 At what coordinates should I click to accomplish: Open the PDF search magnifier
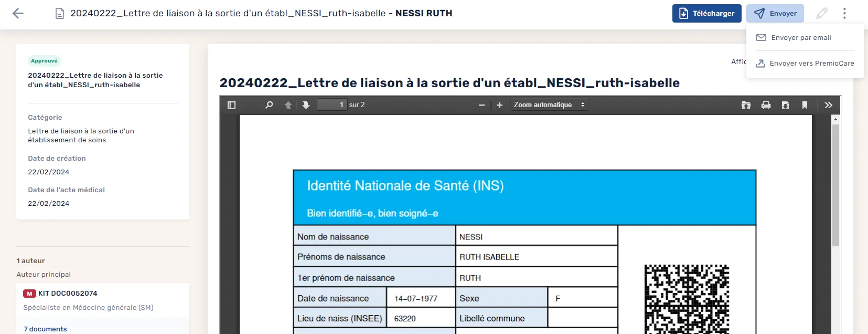click(x=269, y=105)
